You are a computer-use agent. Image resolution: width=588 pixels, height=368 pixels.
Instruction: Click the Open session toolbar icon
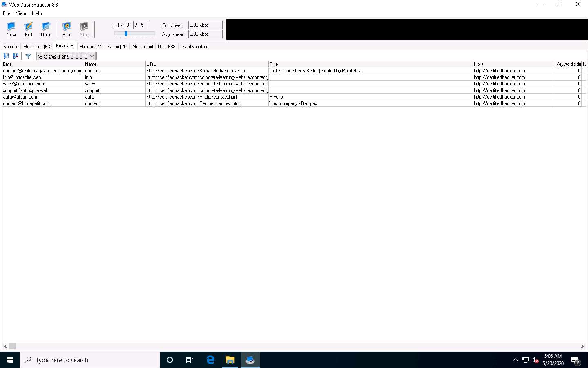(x=46, y=29)
